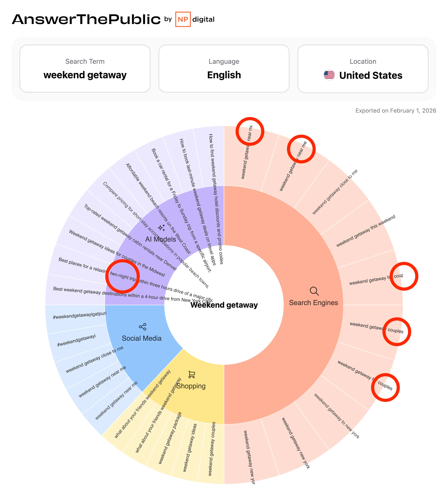Select the Language English card
448x494 pixels.
pyautogui.click(x=224, y=69)
